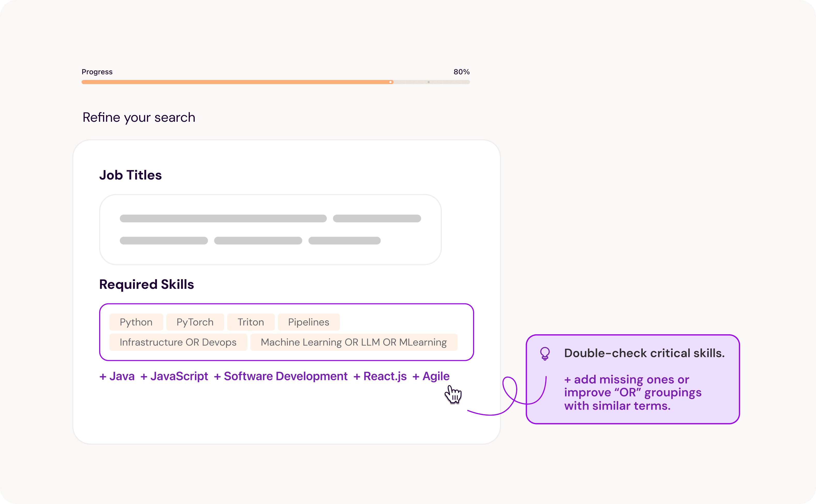The image size is (816, 504).
Task: Add the React.js skill suggestion
Action: tap(380, 376)
